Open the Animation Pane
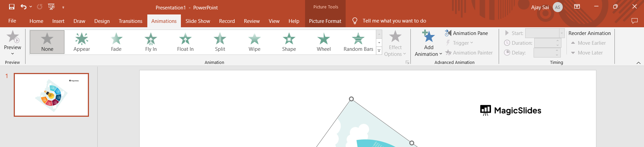 pyautogui.click(x=466, y=33)
